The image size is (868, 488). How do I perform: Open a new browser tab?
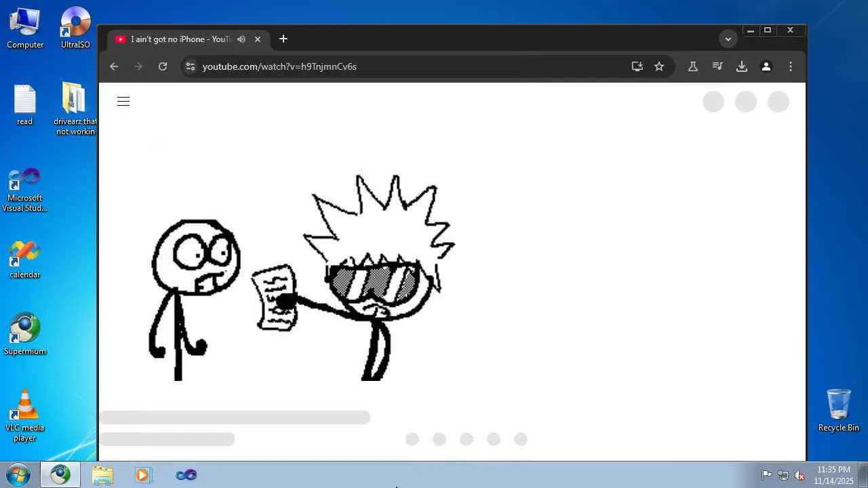tap(283, 39)
